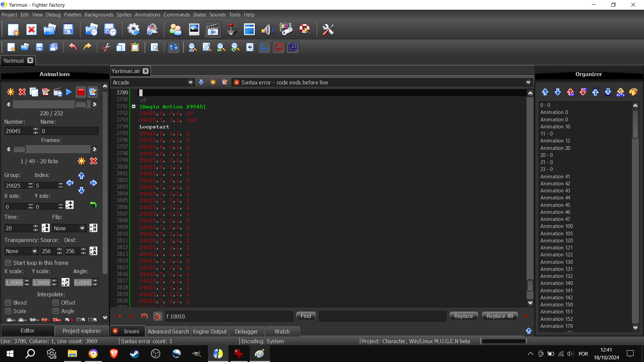Stop animation playback with the red square

(x=81, y=92)
